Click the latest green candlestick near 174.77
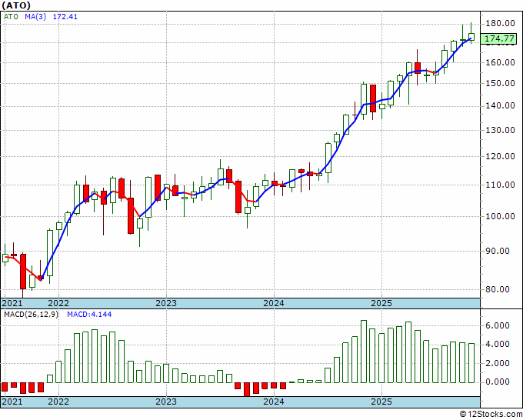Screen dimensions: 523x420 pos(471,37)
